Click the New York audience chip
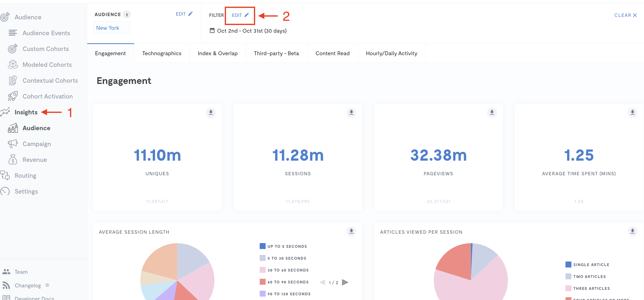This screenshot has width=644, height=300. click(112, 28)
